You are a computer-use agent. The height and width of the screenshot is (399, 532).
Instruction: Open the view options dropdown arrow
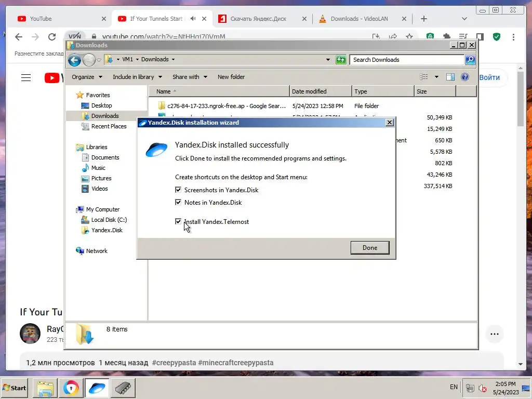pos(436,77)
